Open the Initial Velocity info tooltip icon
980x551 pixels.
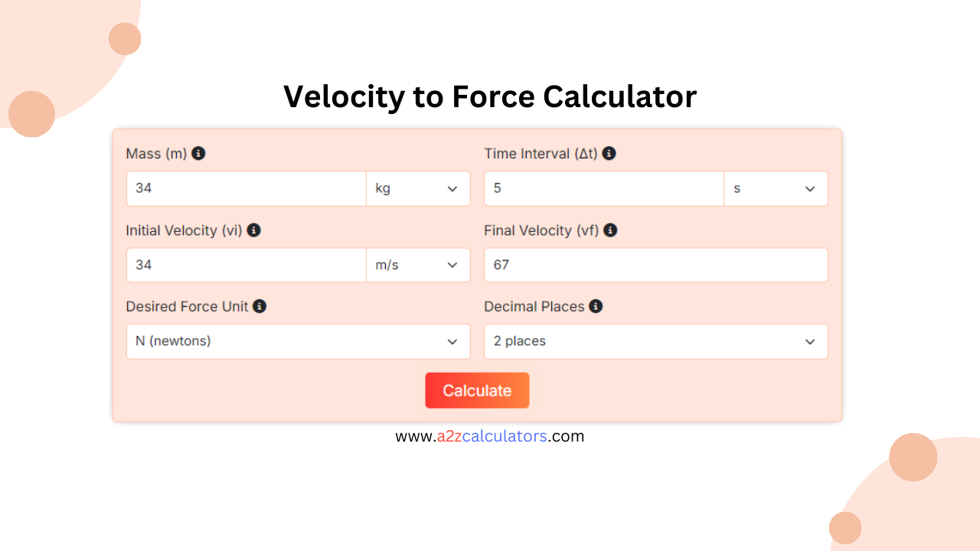point(253,230)
